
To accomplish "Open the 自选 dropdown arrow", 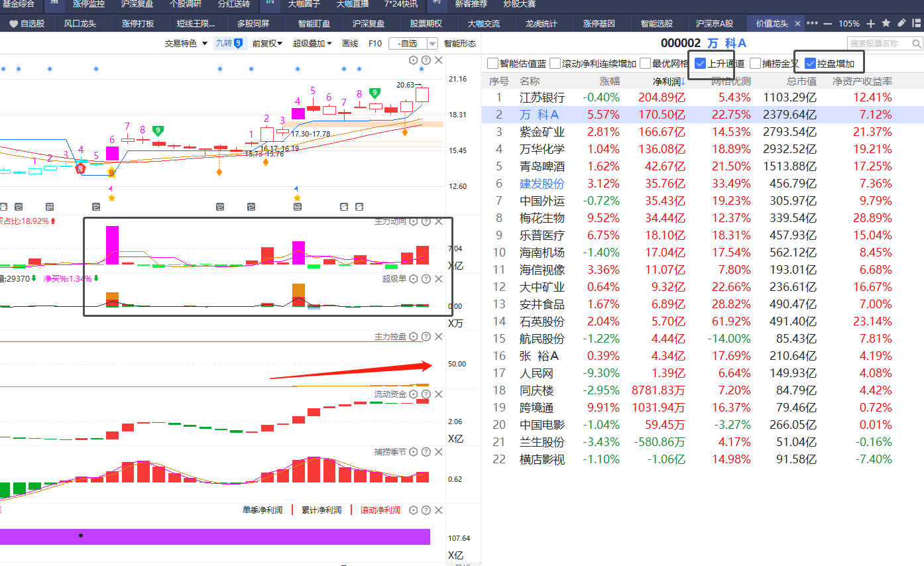I will pos(432,44).
